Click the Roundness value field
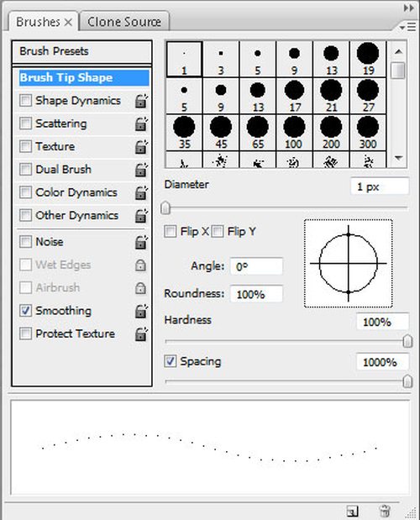This screenshot has height=520, width=420. [256, 294]
